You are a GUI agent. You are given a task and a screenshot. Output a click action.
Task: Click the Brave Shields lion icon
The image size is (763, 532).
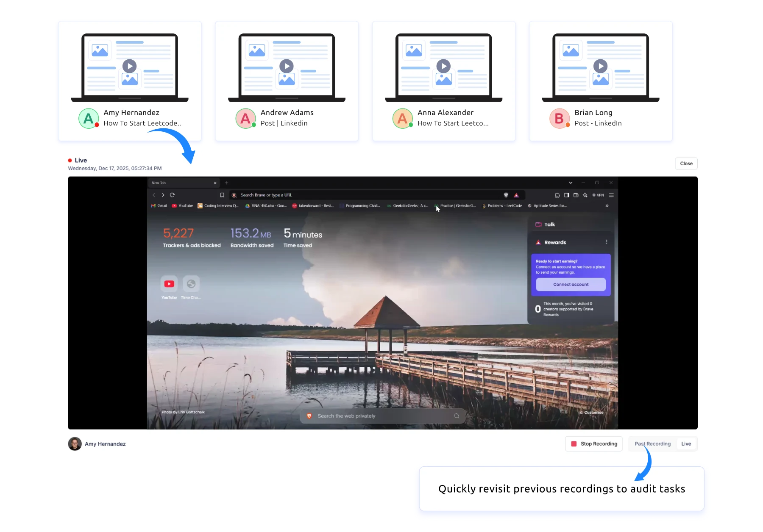tap(506, 195)
